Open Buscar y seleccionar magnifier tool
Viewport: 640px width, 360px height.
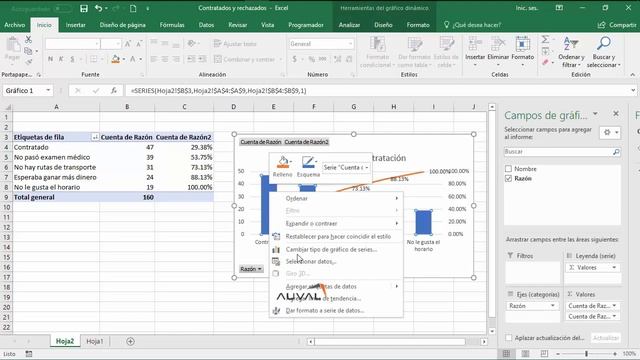pyautogui.click(x=603, y=52)
